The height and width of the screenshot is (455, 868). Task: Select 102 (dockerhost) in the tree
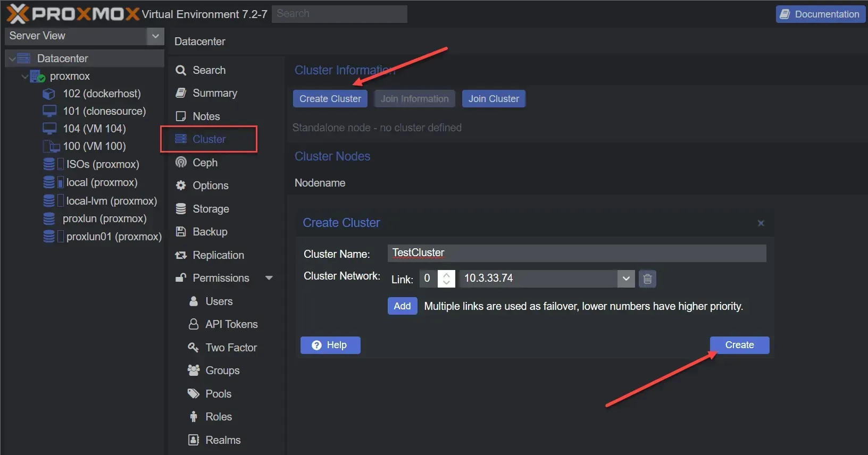click(x=102, y=94)
